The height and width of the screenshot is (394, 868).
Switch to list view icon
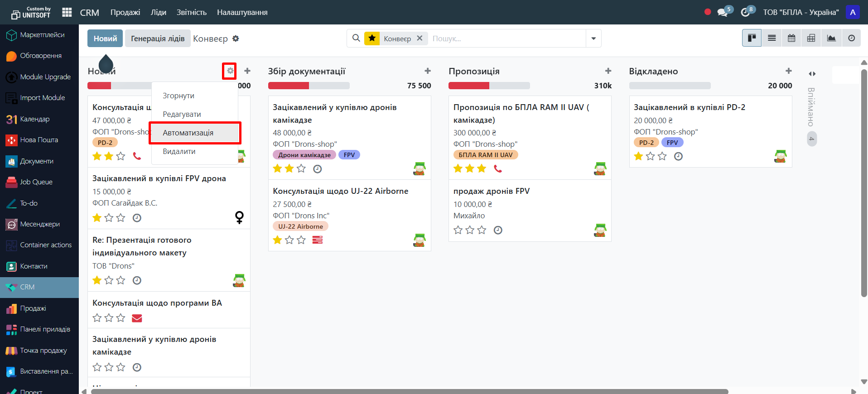click(772, 38)
